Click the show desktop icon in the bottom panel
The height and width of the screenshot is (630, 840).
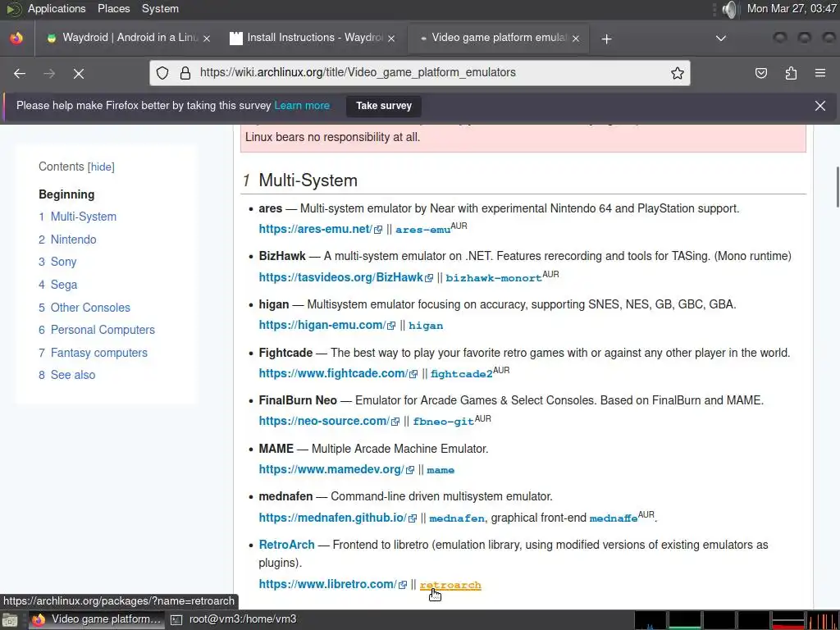[x=10, y=620]
